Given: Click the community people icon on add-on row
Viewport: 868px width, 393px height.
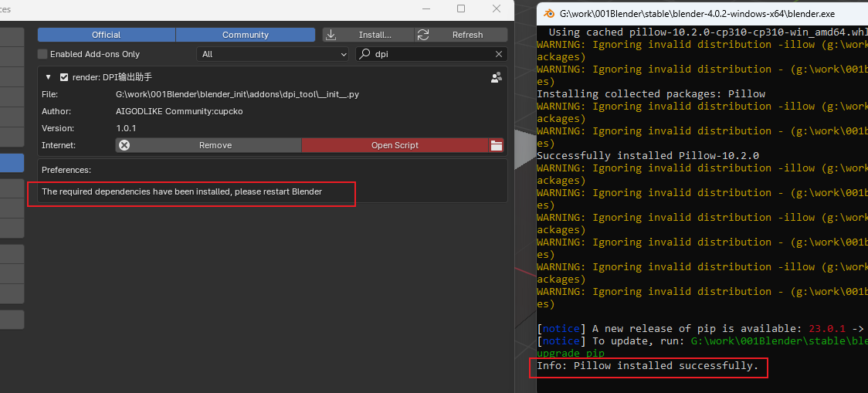Looking at the screenshot, I should (x=497, y=77).
